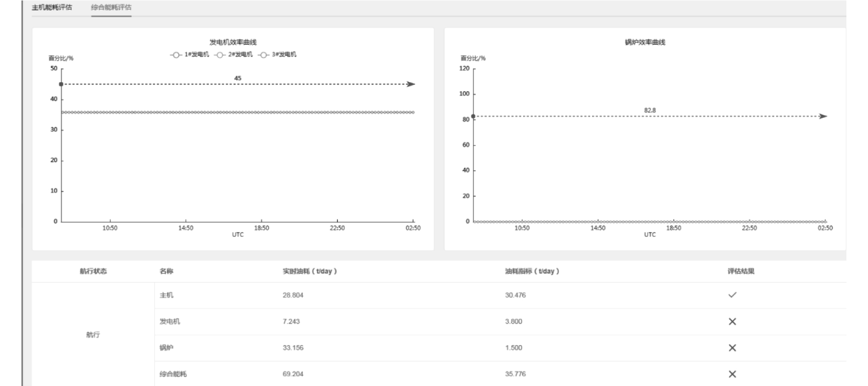
Task: Select the 综合能耗评估 tab
Action: click(111, 7)
